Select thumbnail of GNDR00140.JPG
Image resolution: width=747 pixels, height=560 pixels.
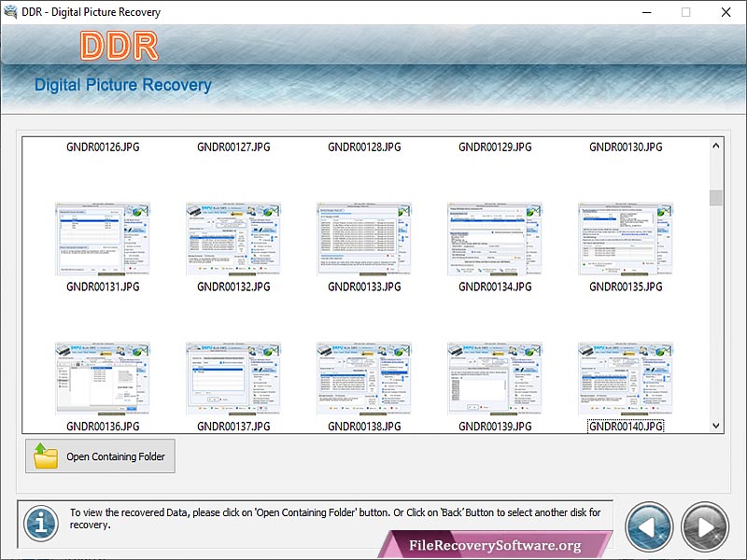click(x=626, y=379)
